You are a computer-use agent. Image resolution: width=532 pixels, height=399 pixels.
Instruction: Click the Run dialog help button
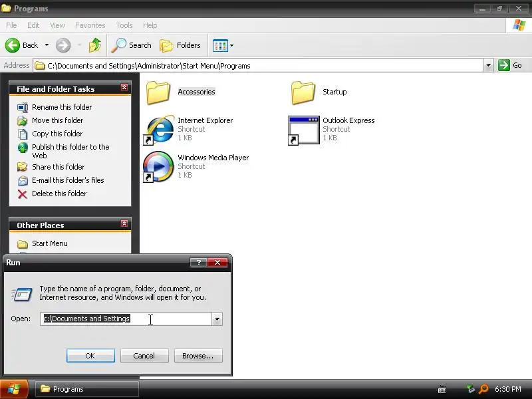click(198, 262)
